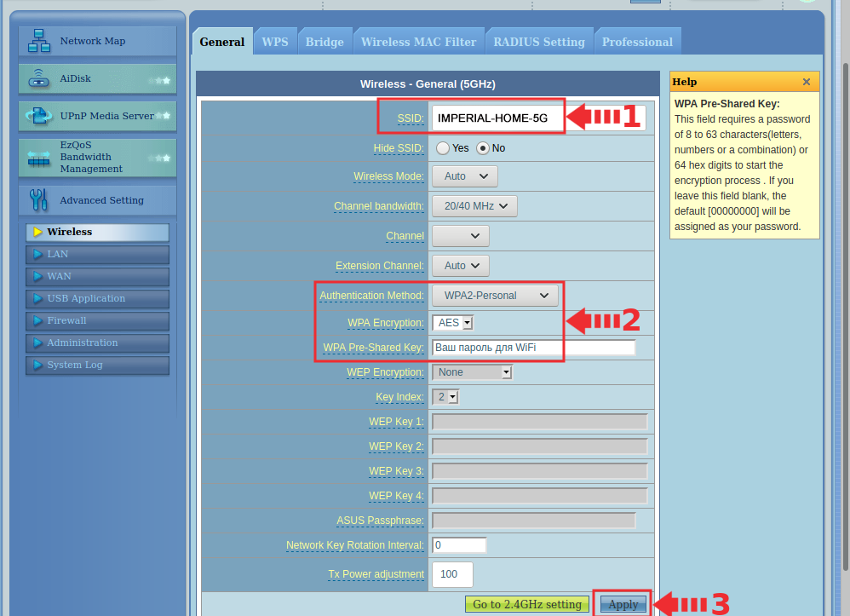The width and height of the screenshot is (850, 616).
Task: Open the Wireless Mode dropdown
Action: click(464, 176)
